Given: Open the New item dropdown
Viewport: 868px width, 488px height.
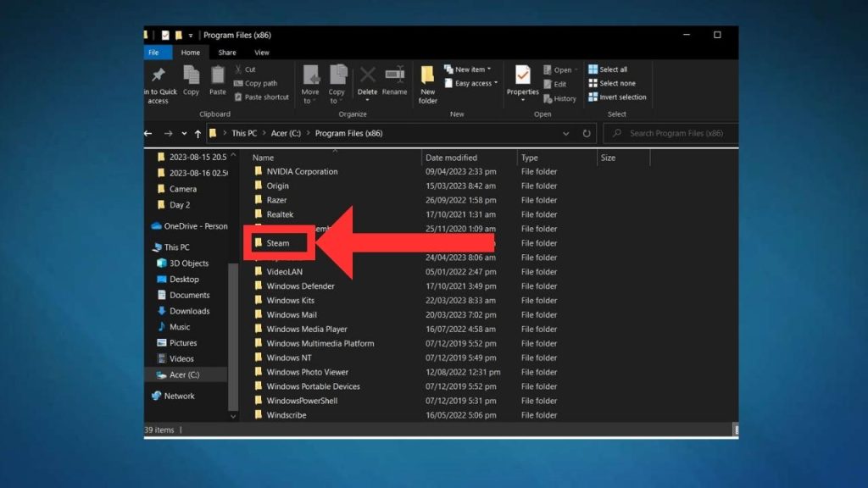Looking at the screenshot, I should point(468,69).
